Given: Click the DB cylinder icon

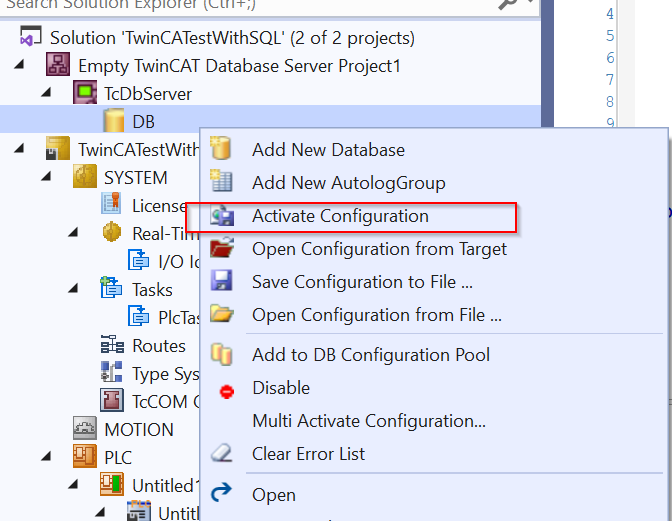Looking at the screenshot, I should (114, 120).
